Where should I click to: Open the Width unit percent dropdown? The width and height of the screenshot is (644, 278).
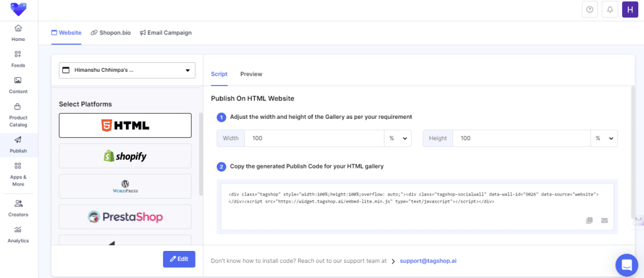(x=397, y=138)
